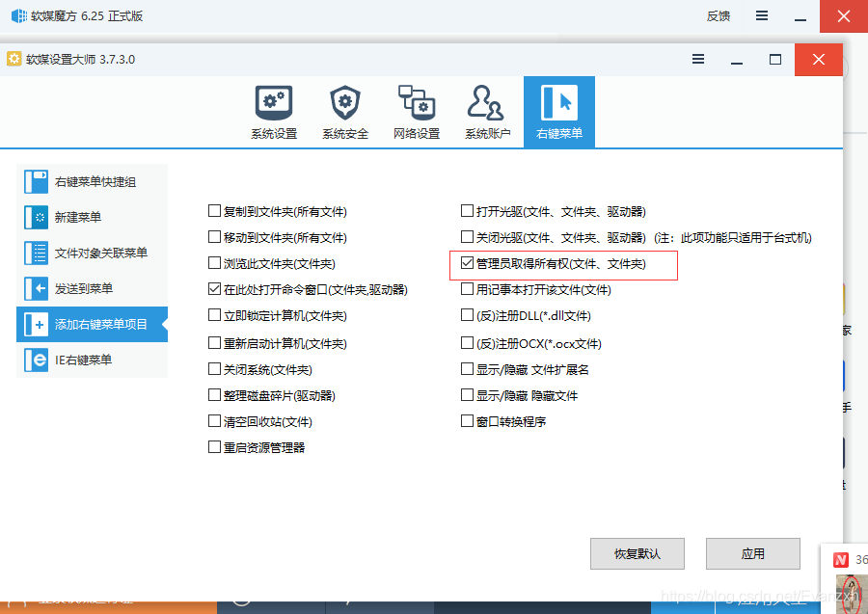Switch to 系统安全 tab label

tap(345, 133)
